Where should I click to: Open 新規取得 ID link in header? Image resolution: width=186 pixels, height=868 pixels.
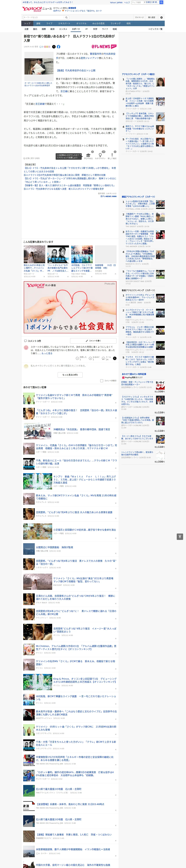tap(73, 8)
